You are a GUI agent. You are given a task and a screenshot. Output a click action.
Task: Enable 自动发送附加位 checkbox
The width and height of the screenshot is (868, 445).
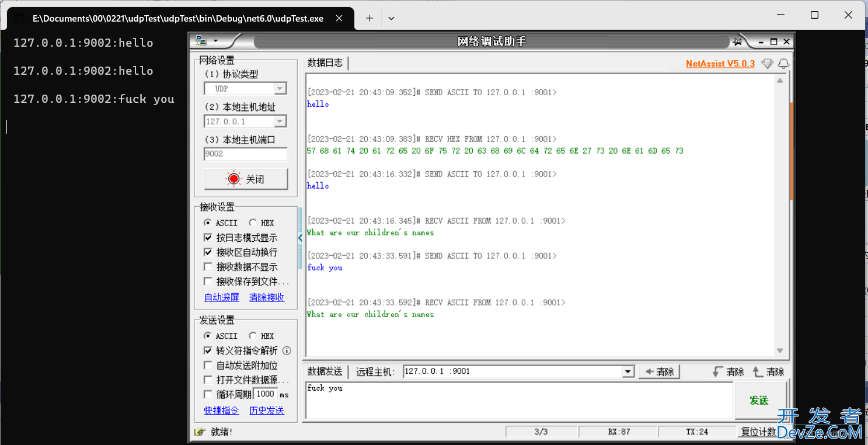coord(208,366)
